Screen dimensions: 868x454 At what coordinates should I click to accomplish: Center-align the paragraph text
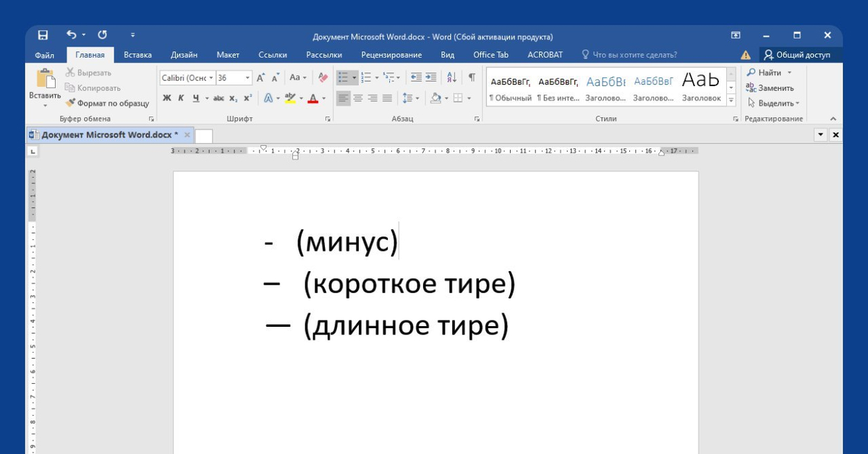358,98
